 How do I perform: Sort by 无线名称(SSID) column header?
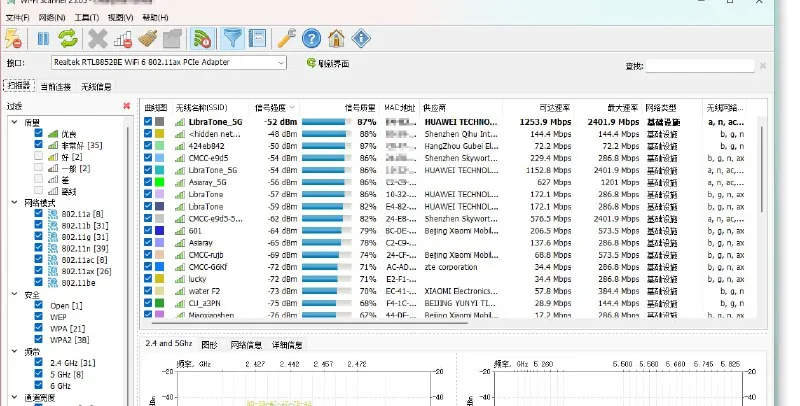tap(210, 108)
